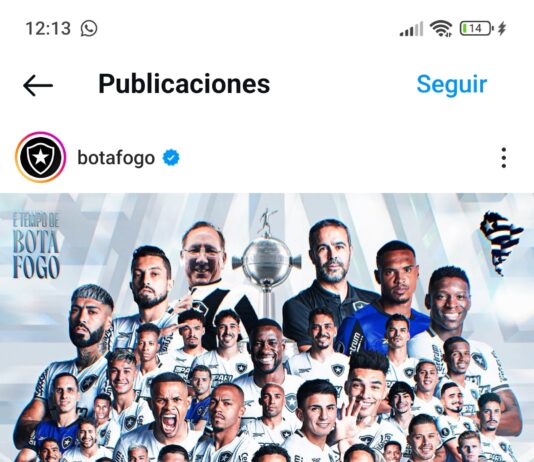Tap the back arrow icon

pyautogui.click(x=38, y=85)
